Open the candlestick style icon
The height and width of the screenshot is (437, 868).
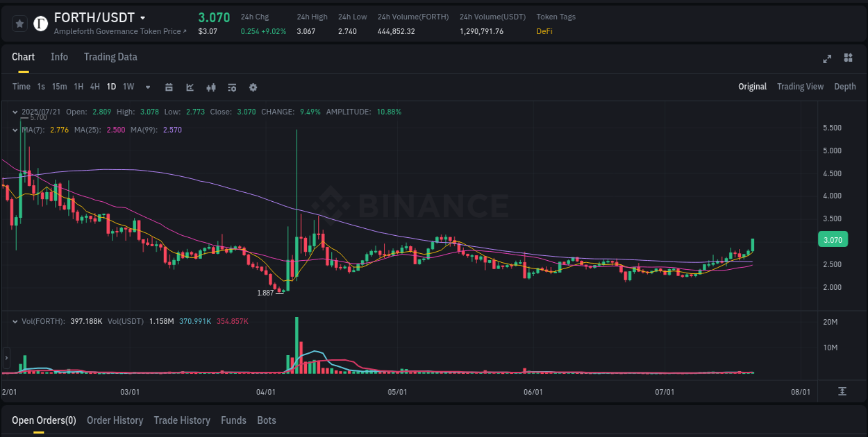coord(210,87)
